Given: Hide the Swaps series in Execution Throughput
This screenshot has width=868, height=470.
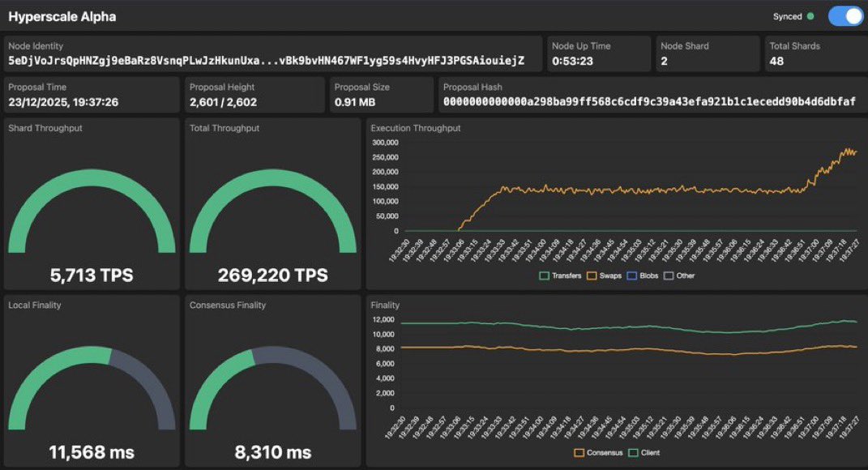Looking at the screenshot, I should (x=609, y=276).
